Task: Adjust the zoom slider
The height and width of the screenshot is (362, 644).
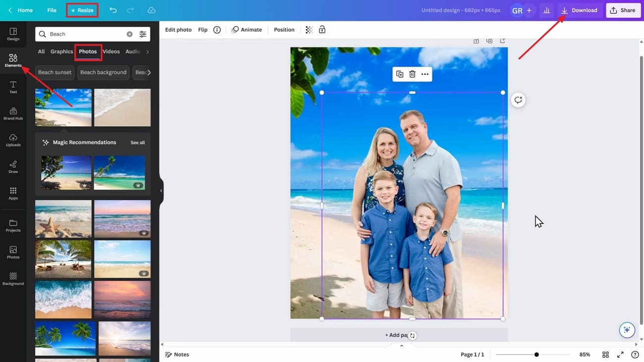Action: pyautogui.click(x=537, y=354)
